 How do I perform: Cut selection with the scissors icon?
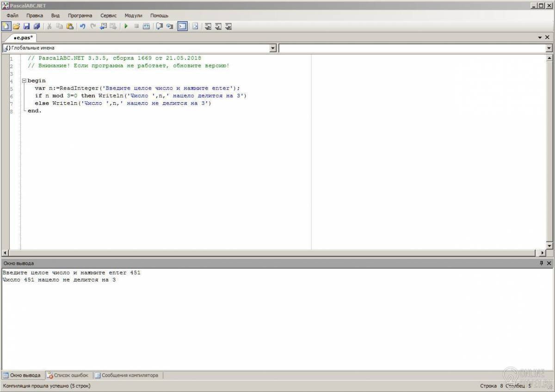pyautogui.click(x=49, y=26)
